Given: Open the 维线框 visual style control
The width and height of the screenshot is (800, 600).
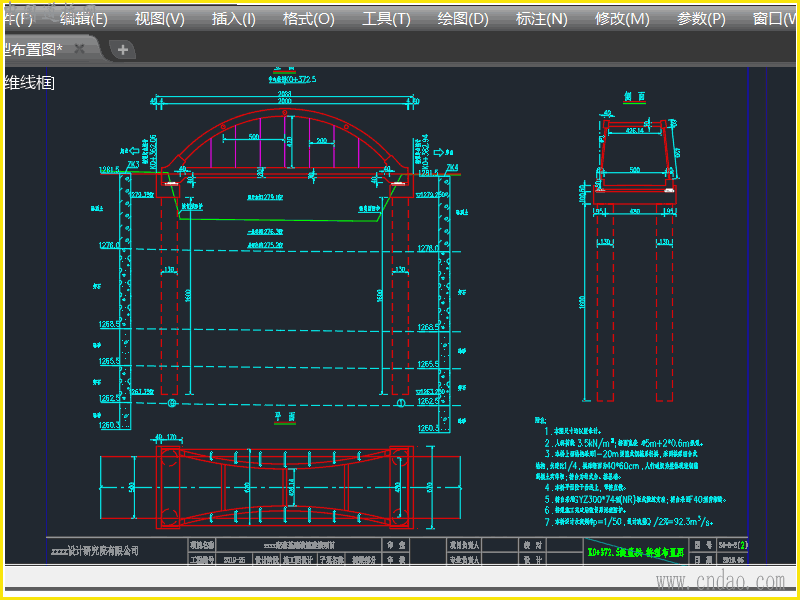Looking at the screenshot, I should 28,82.
